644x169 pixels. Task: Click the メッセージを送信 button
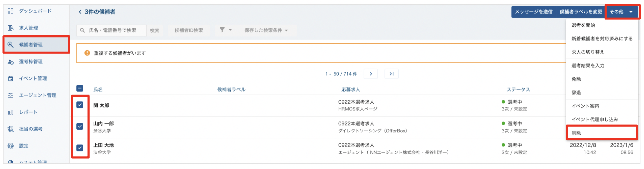[x=534, y=12]
